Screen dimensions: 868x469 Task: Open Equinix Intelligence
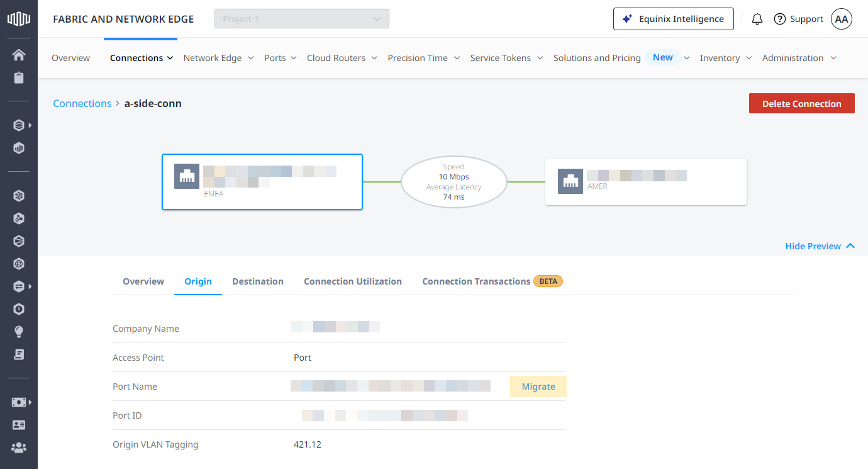tap(673, 19)
